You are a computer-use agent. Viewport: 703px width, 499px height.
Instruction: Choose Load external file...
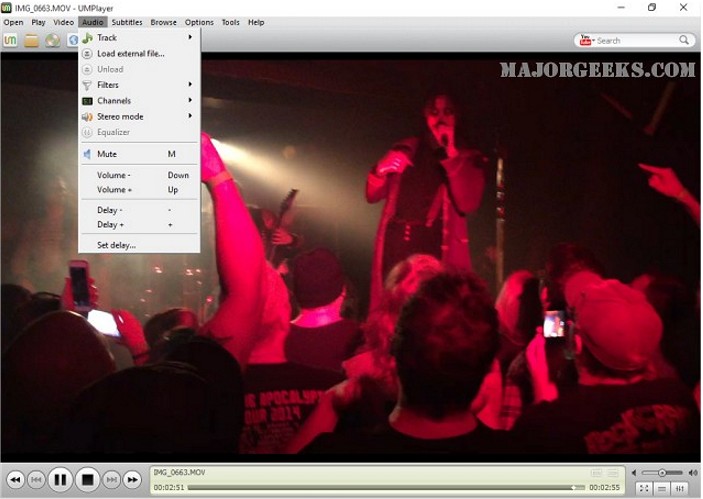pos(139,53)
